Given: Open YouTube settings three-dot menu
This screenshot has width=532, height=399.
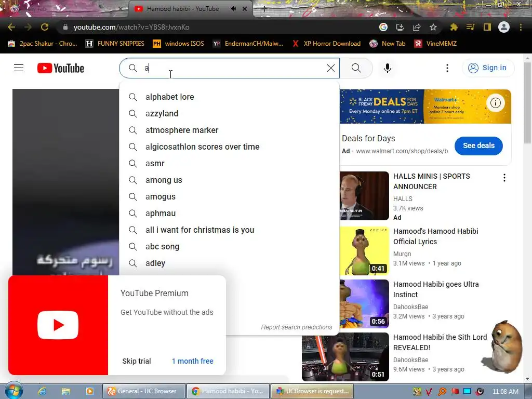Looking at the screenshot, I should coord(447,68).
